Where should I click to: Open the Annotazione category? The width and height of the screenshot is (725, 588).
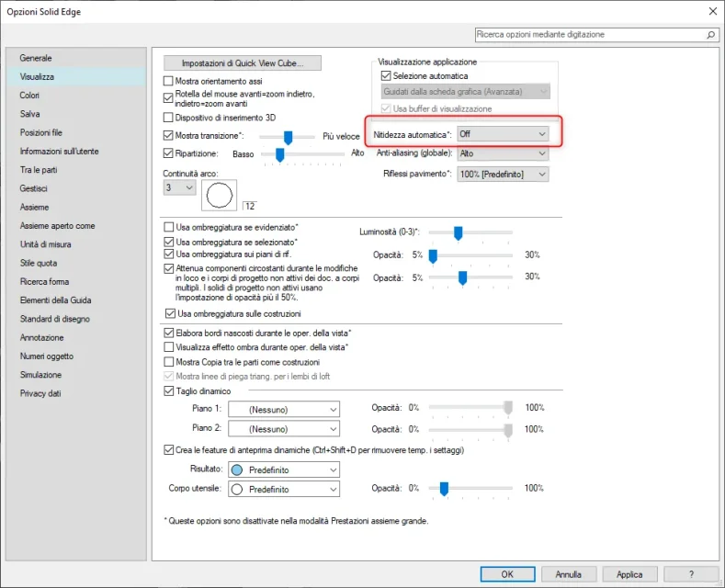click(76, 337)
